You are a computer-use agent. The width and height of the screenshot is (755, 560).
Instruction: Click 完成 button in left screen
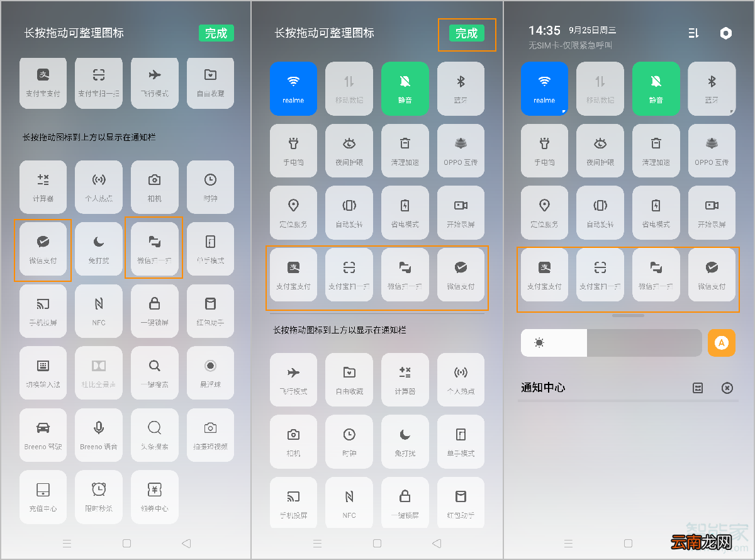(x=216, y=33)
